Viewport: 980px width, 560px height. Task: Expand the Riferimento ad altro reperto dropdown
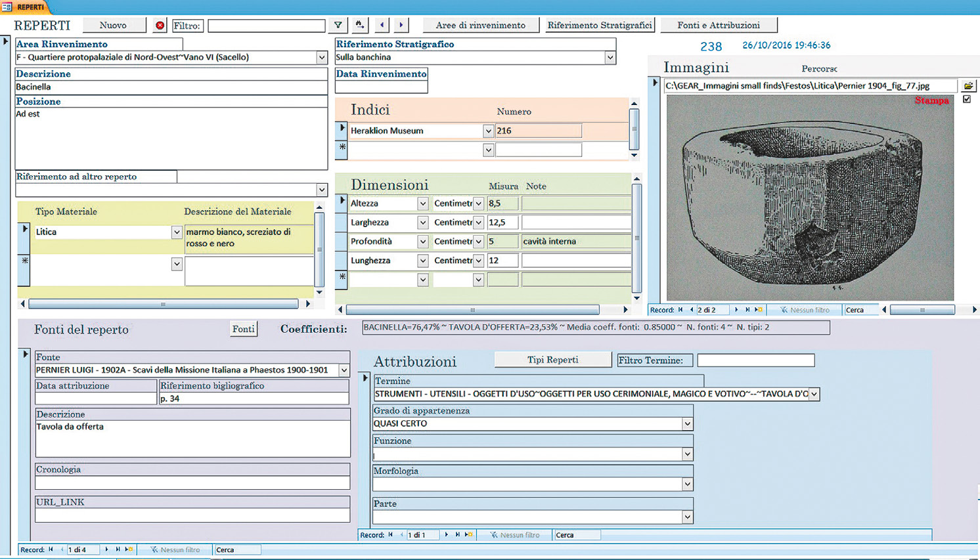click(322, 190)
